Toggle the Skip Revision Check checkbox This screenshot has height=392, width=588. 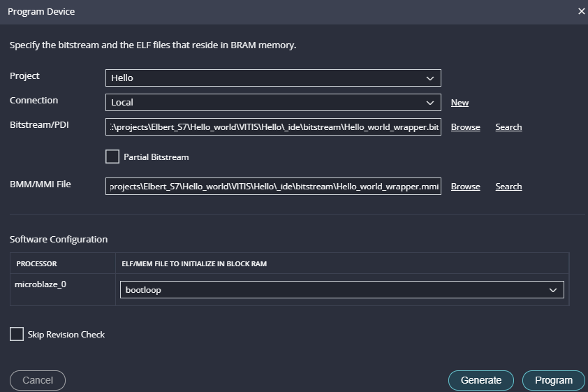pos(17,335)
